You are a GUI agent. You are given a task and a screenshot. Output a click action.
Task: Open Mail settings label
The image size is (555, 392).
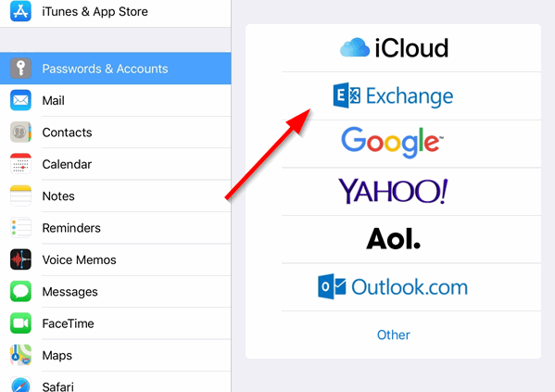53,101
